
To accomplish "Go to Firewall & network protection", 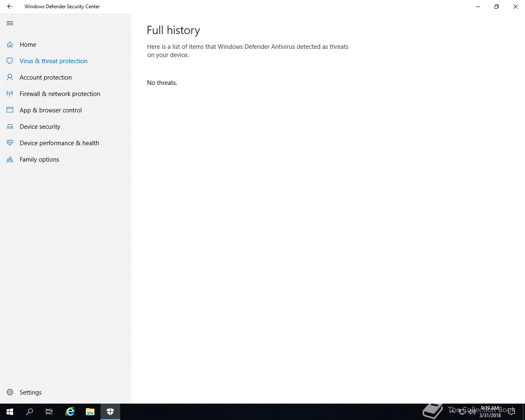I will coord(60,94).
